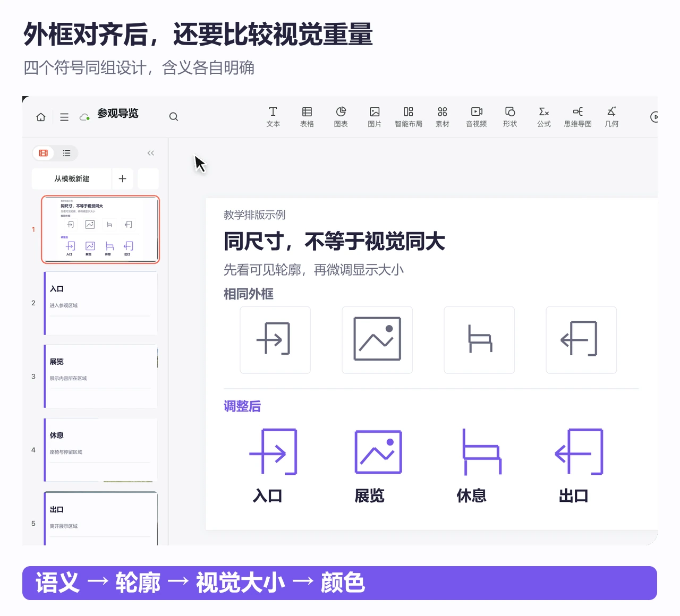Insert a 公式 formula
The width and height of the screenshot is (680, 616).
(544, 117)
